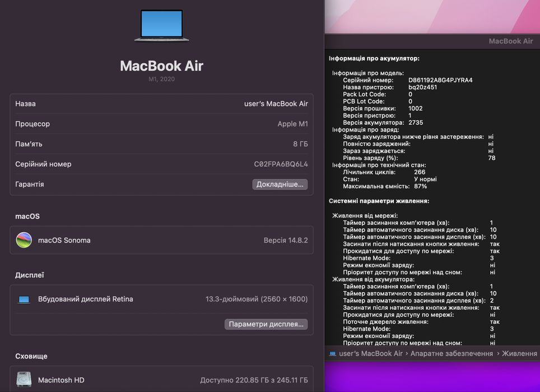Click the Версія 14.8.2 text
Image resolution: width=540 pixels, height=392 pixels.
tap(286, 240)
